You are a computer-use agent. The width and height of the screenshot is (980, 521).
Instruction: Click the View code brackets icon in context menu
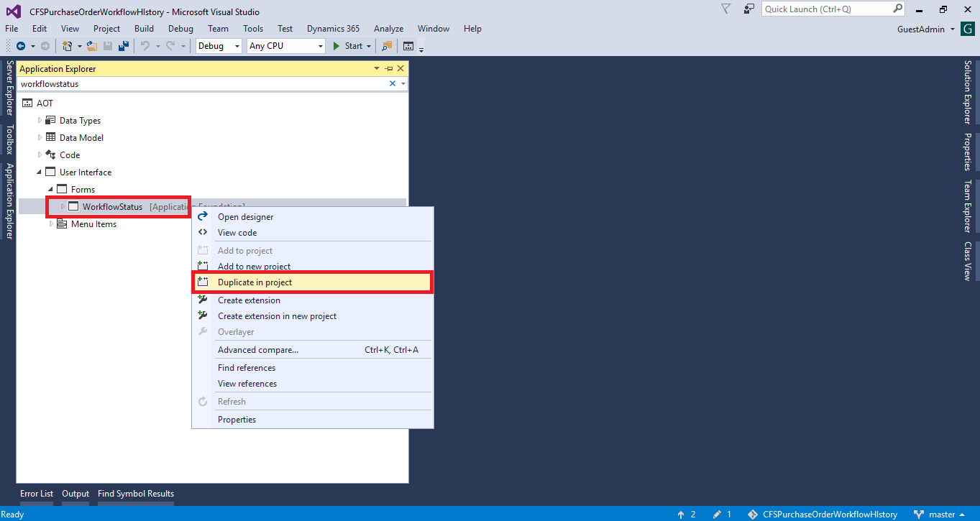click(x=203, y=232)
